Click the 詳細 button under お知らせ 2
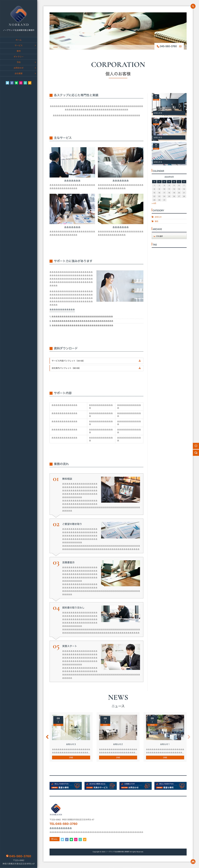Screen dimensions: 199x868 (x=118, y=757)
